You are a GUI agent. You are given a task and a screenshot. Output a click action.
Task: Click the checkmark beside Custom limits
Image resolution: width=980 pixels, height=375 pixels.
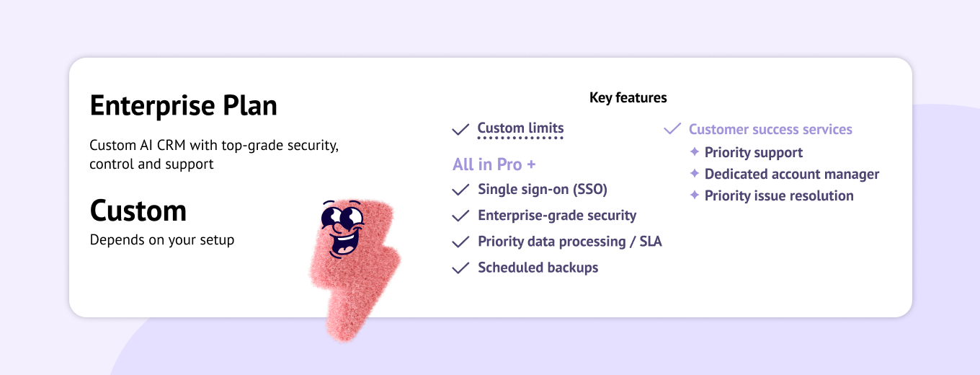tap(460, 130)
